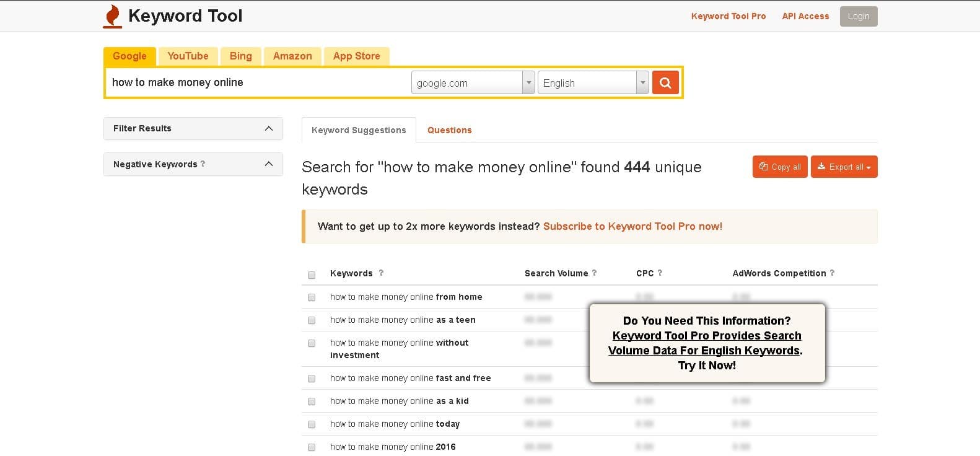Image resolution: width=980 pixels, height=456 pixels.
Task: Click the Keyword Tool title text
Action: point(185,16)
